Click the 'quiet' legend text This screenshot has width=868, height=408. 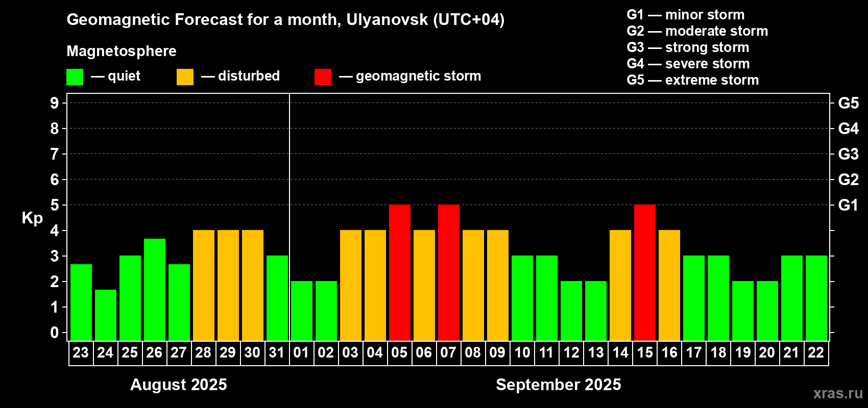[x=124, y=76]
